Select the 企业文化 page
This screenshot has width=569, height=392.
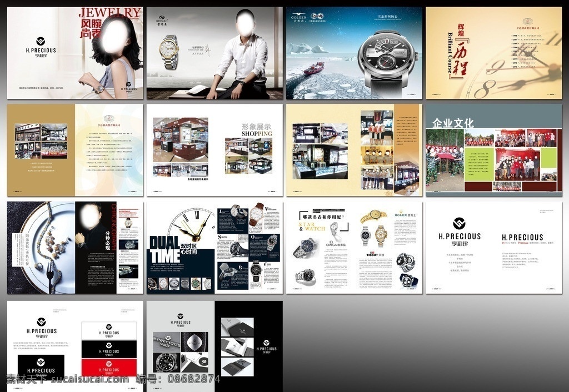coord(493,150)
